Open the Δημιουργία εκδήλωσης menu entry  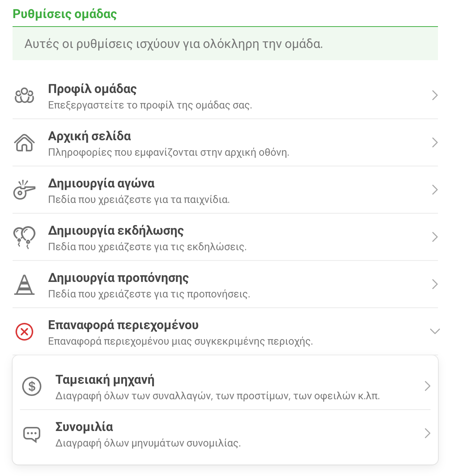(x=225, y=237)
